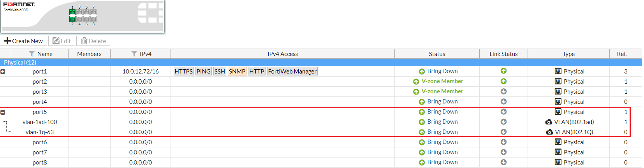Screen dimensions: 644x168
Task: Expand the port1 row
Action: click(3, 72)
